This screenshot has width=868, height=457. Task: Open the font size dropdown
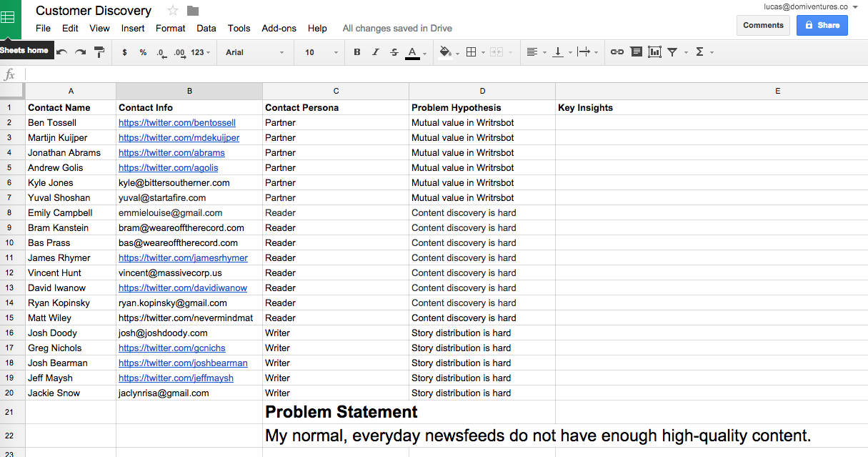[321, 52]
